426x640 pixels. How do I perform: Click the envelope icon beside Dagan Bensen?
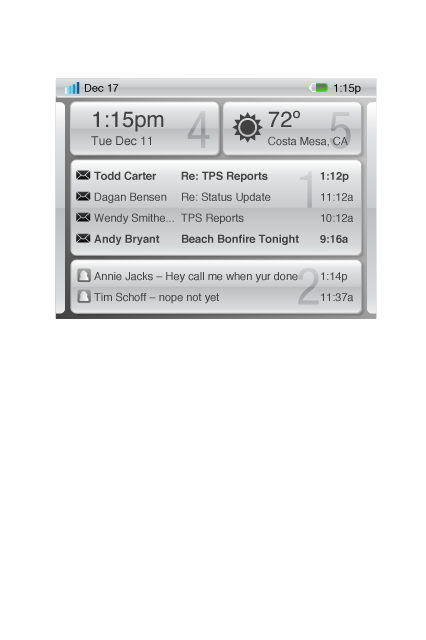pos(83,197)
